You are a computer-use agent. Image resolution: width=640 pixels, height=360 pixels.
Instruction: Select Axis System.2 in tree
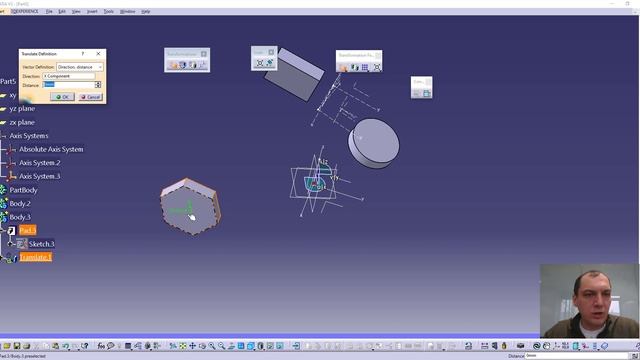pos(40,163)
